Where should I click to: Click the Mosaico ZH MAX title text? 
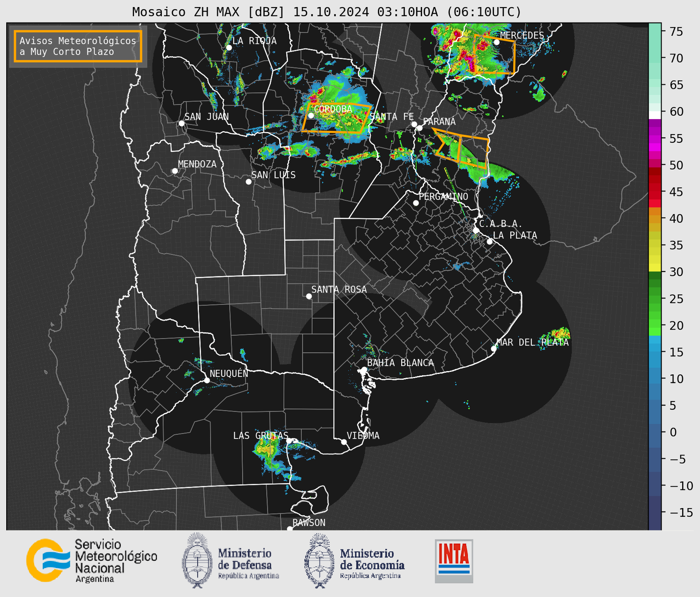click(327, 12)
